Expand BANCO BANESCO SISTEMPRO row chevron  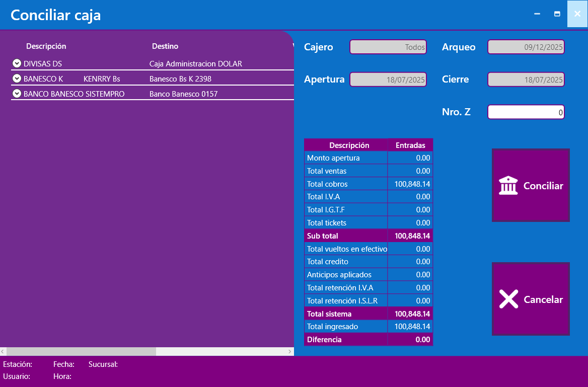coord(17,94)
